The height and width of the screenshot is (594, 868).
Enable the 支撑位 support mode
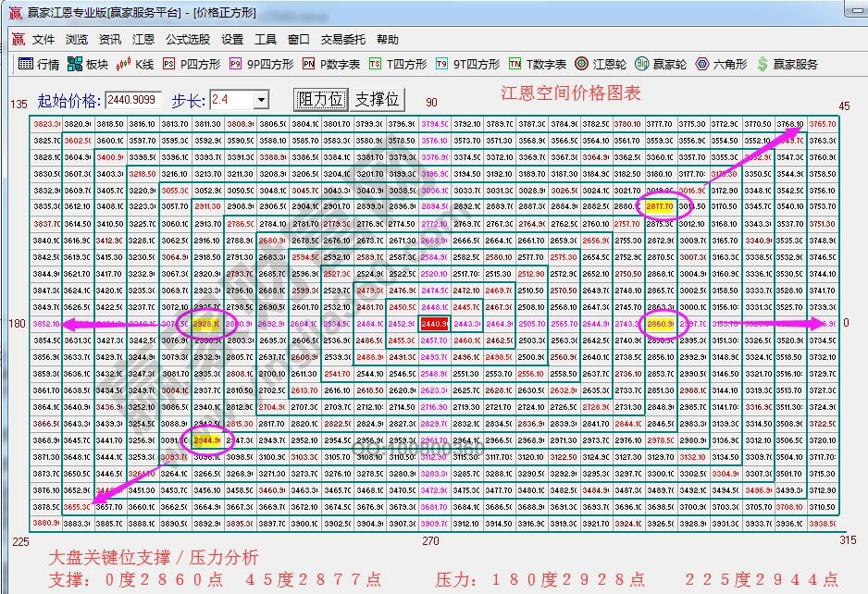[x=379, y=97]
